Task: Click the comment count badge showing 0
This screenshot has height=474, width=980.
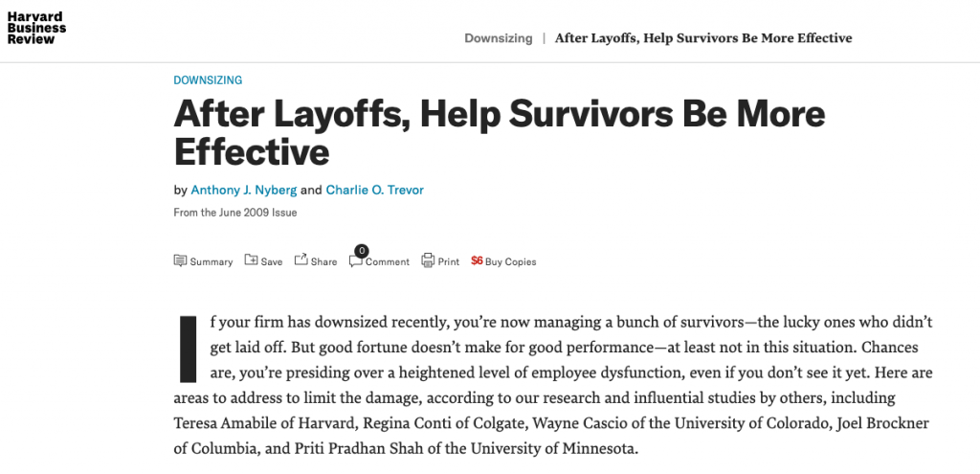Action: click(x=361, y=252)
